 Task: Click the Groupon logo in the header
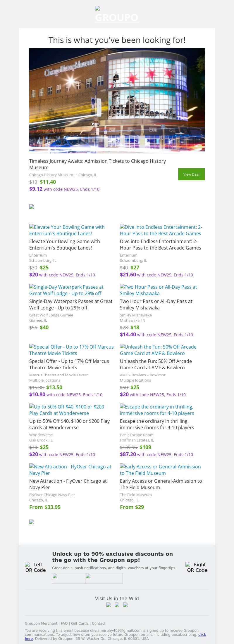[x=117, y=15]
